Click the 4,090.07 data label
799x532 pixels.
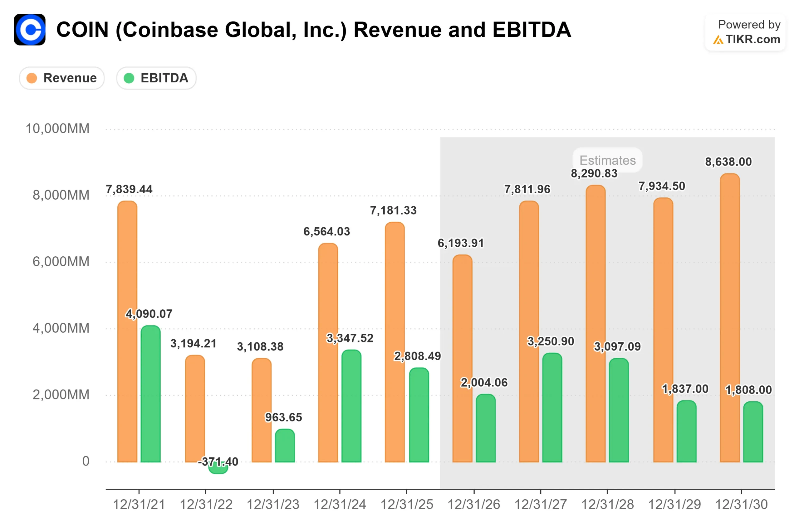pos(149,314)
